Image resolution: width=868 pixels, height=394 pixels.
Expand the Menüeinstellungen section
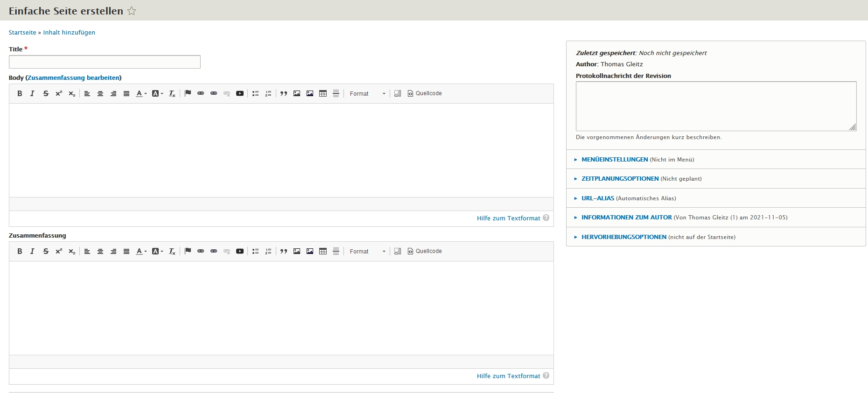coord(614,160)
